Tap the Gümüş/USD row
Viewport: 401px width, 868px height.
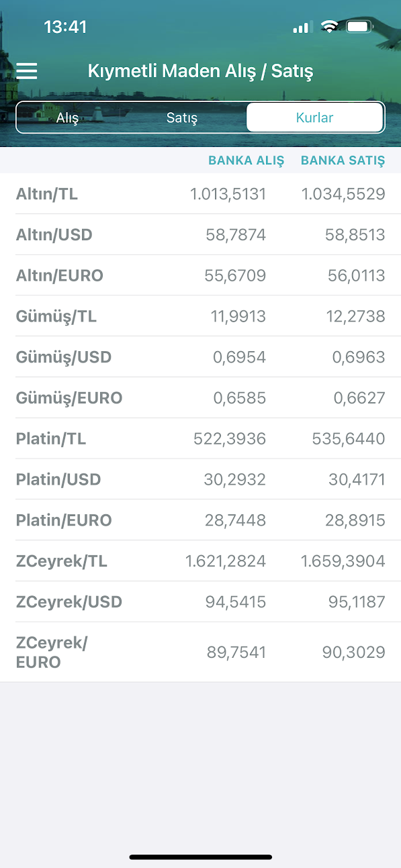[x=200, y=357]
